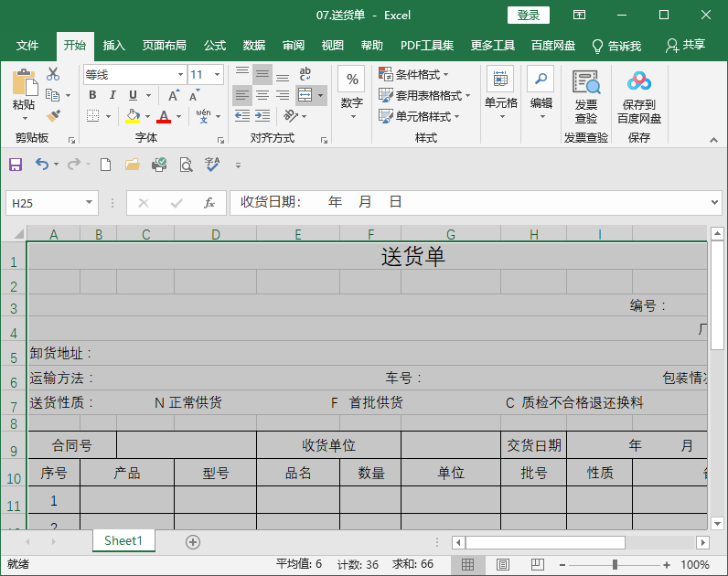Click the Paste clipboard icon
Image resolution: width=728 pixels, height=576 pixels.
tap(25, 83)
